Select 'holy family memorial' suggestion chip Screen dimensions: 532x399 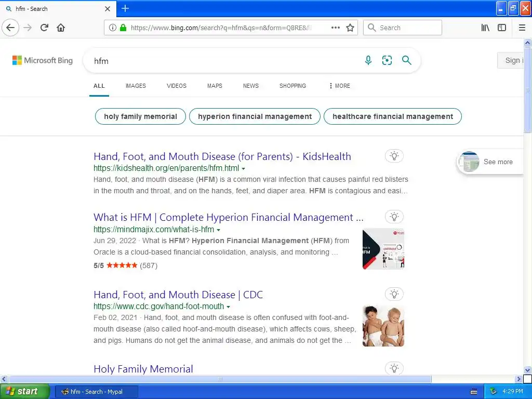click(140, 116)
